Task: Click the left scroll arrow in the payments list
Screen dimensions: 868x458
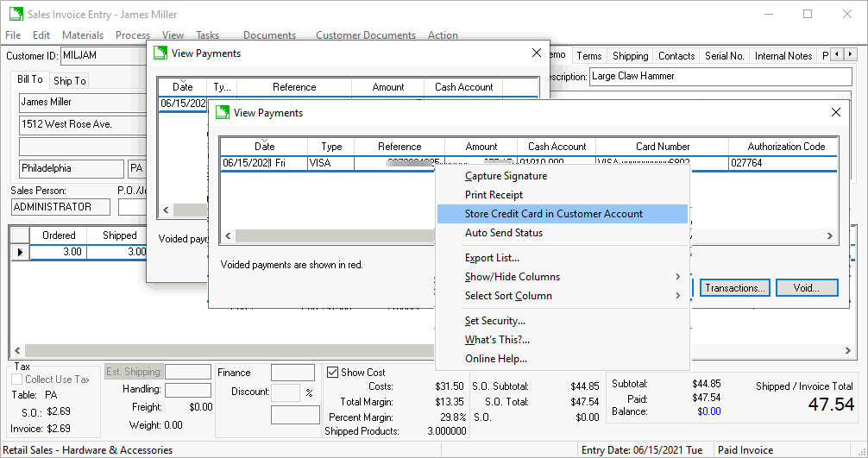Action: pos(229,235)
